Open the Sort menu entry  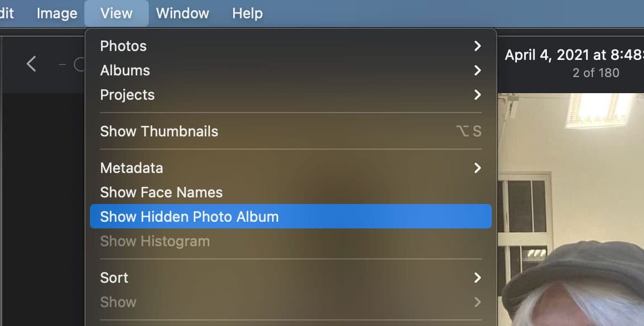pyautogui.click(x=291, y=278)
